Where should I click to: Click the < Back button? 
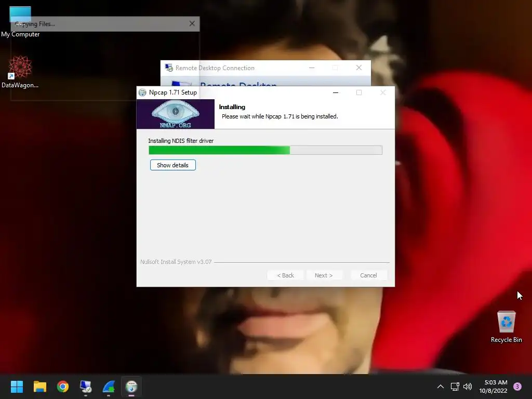(x=285, y=275)
